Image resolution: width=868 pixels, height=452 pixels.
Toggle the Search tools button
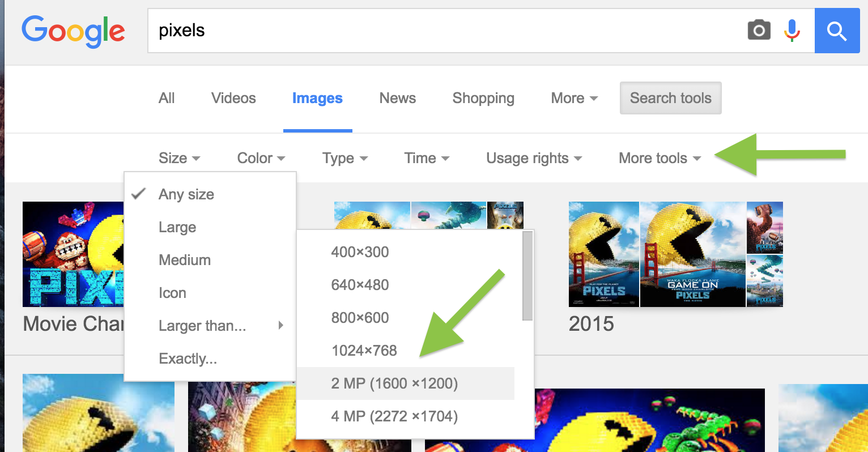671,98
